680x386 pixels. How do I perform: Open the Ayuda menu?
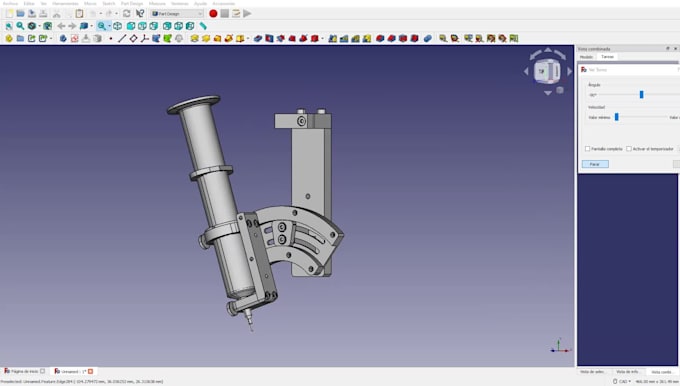tap(200, 3)
